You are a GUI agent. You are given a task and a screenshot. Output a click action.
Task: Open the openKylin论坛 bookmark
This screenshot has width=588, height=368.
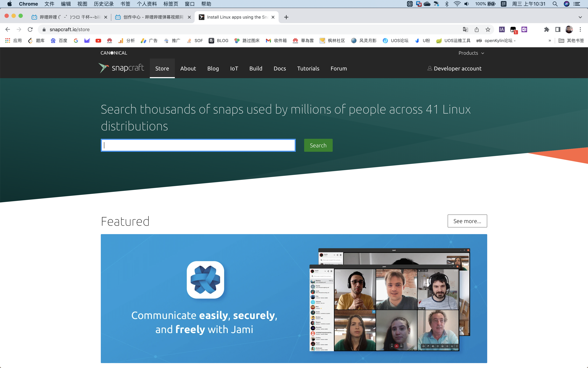[496, 41]
